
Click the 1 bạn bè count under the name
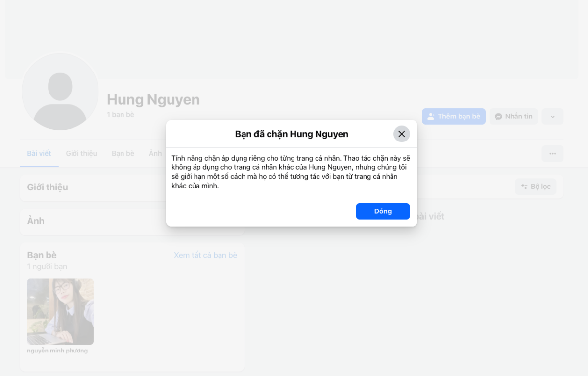[x=121, y=115]
